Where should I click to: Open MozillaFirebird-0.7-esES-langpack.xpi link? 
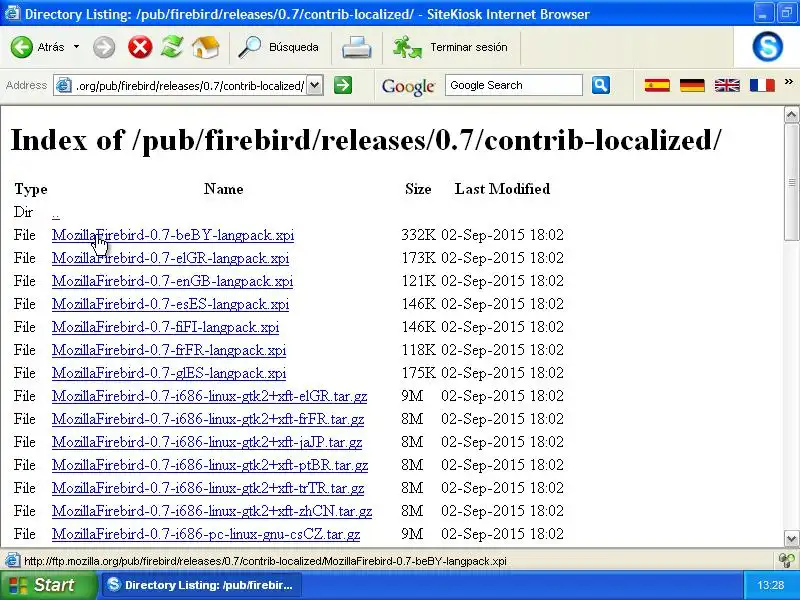[170, 304]
